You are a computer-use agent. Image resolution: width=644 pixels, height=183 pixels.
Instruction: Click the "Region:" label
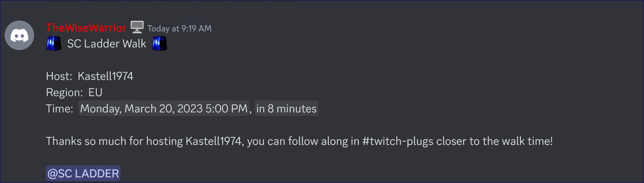pyautogui.click(x=64, y=92)
